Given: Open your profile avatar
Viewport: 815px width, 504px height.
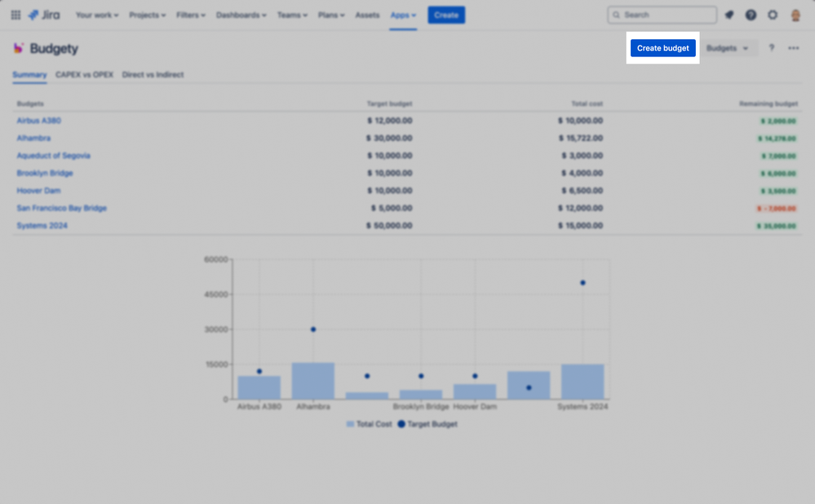Looking at the screenshot, I should point(795,14).
